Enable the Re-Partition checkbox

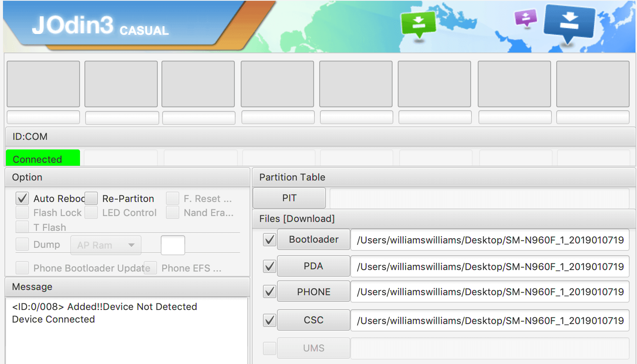(91, 198)
